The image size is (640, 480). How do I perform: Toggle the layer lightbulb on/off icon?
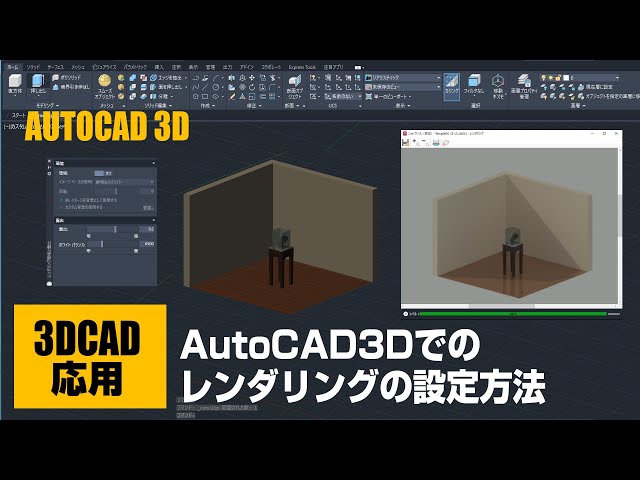tap(544, 78)
